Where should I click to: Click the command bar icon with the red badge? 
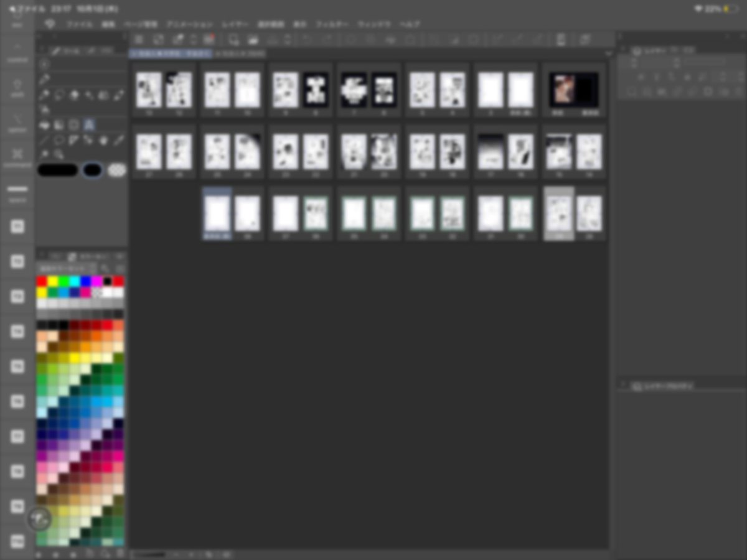click(x=209, y=40)
